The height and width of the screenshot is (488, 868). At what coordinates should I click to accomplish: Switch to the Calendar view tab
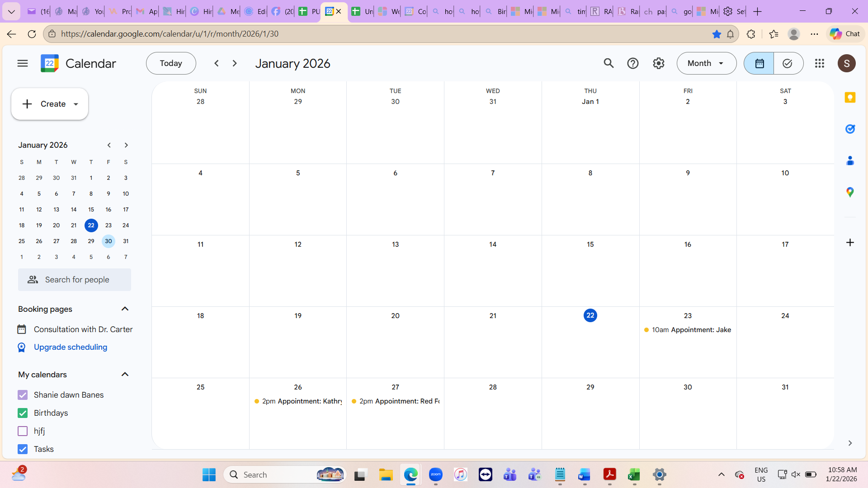(759, 63)
